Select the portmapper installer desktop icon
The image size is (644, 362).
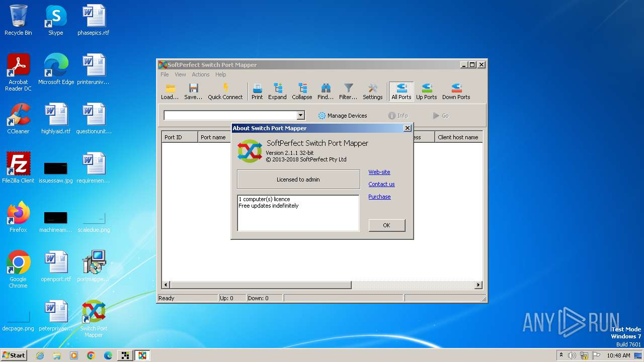pyautogui.click(x=94, y=266)
